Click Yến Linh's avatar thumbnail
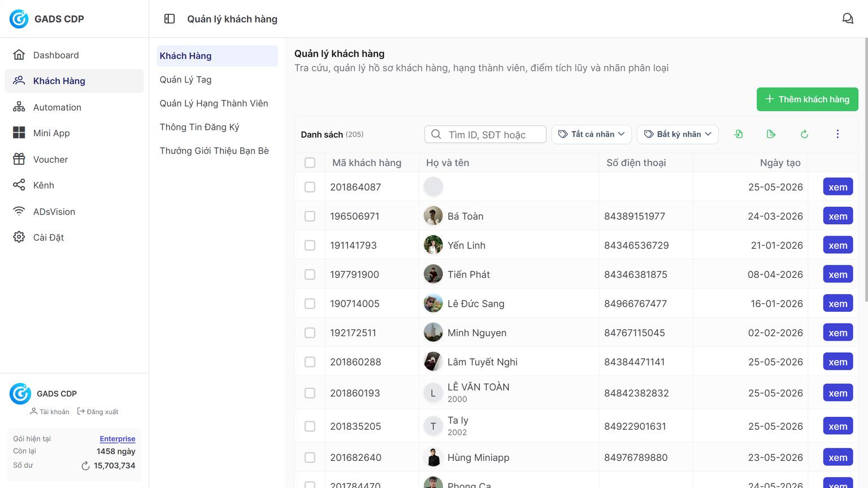 pyautogui.click(x=433, y=245)
